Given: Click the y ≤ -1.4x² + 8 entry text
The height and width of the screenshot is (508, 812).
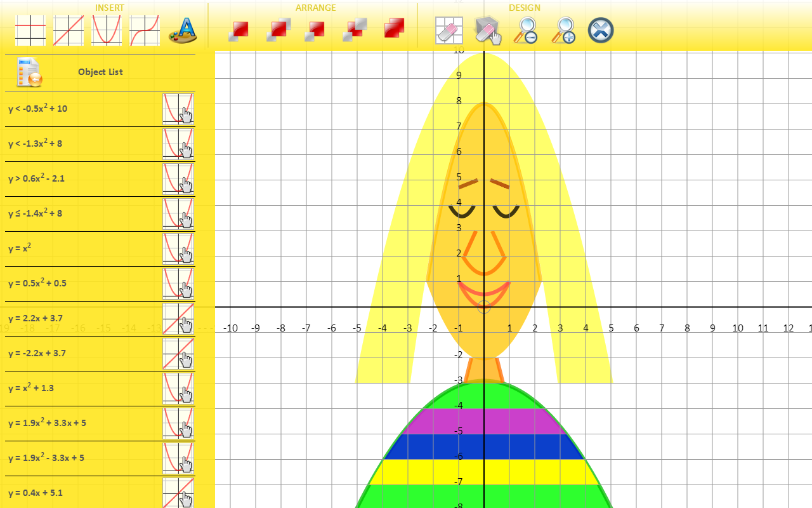Looking at the screenshot, I should pos(35,213).
